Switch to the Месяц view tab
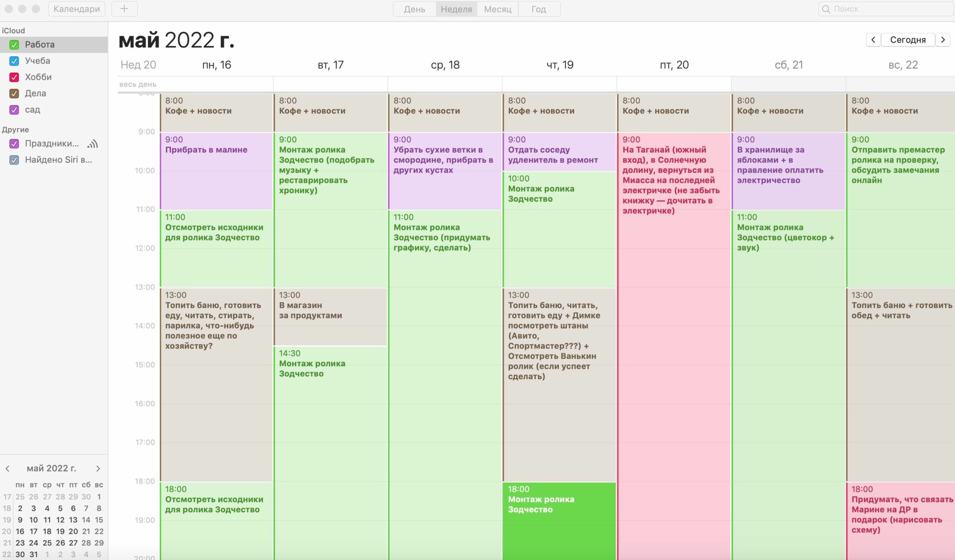Image resolution: width=955 pixels, height=560 pixels. (x=497, y=9)
